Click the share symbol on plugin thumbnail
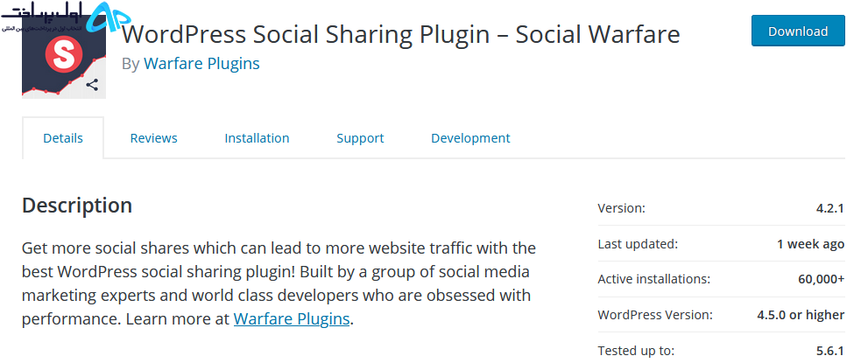Image resolution: width=868 pixels, height=363 pixels. (92, 85)
